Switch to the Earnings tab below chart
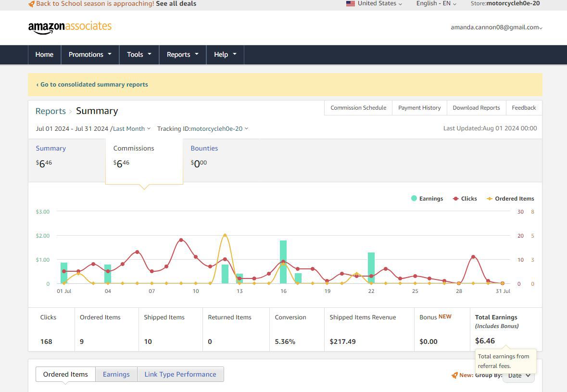Viewport: 567px width, 392px height. (116, 374)
